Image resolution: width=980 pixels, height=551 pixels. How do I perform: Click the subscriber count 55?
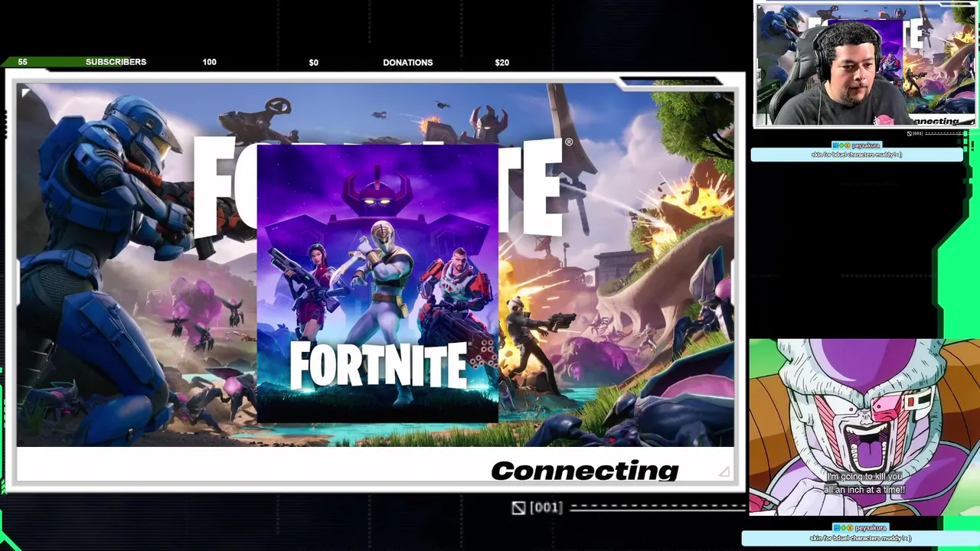22,62
